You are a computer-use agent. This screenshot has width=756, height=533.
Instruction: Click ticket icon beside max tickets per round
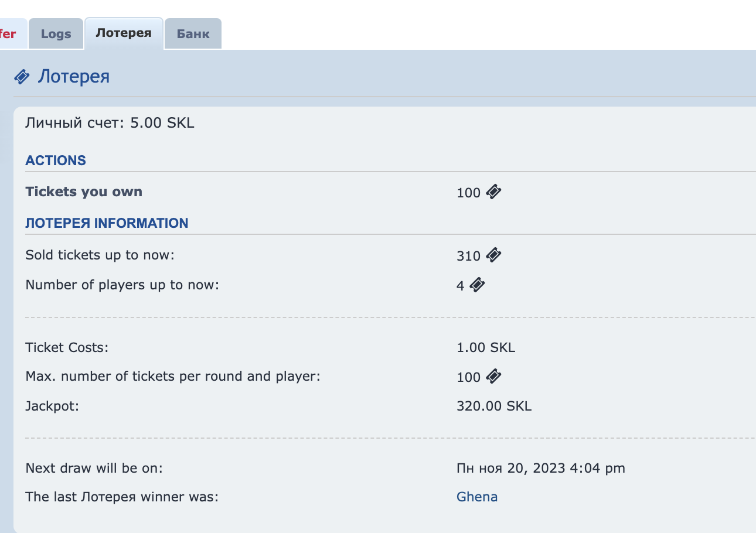[x=494, y=376]
